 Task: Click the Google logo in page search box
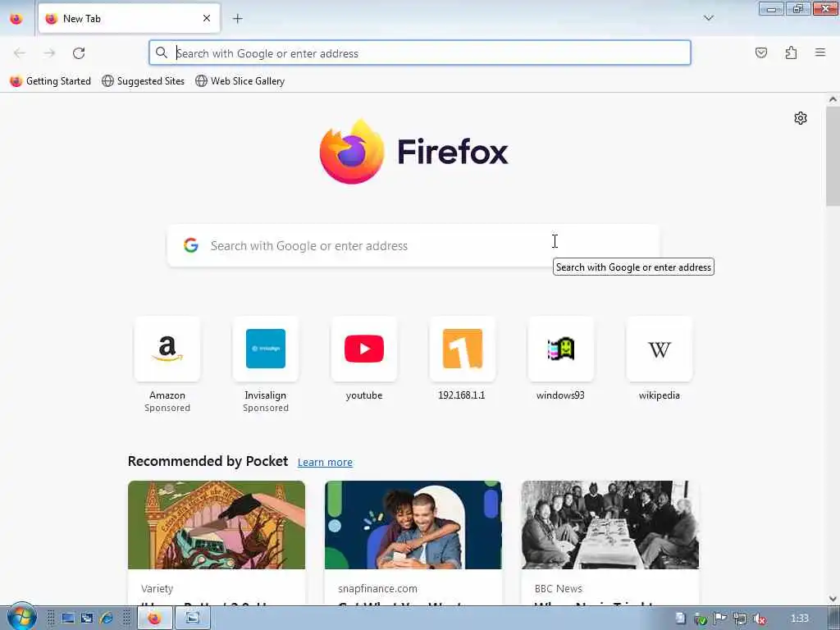coord(191,245)
